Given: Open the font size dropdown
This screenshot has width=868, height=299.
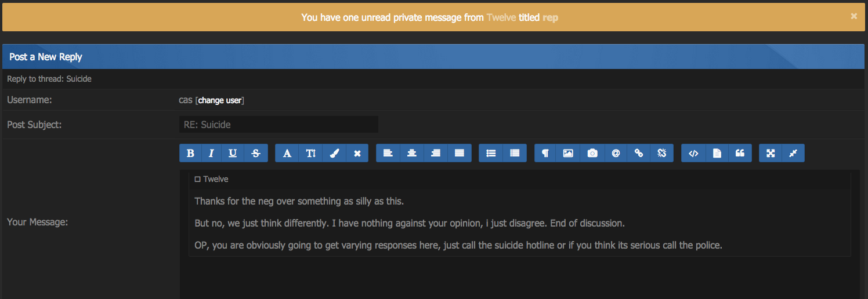Looking at the screenshot, I should (310, 153).
